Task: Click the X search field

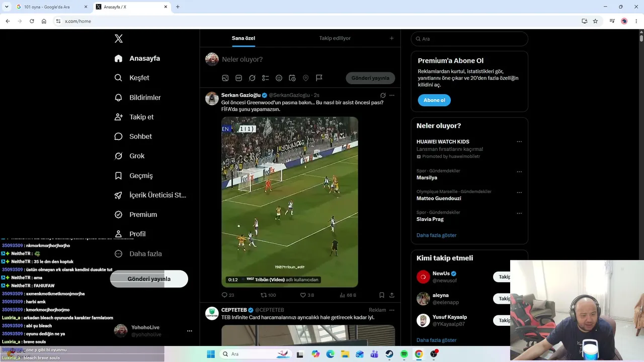Action: click(x=469, y=39)
